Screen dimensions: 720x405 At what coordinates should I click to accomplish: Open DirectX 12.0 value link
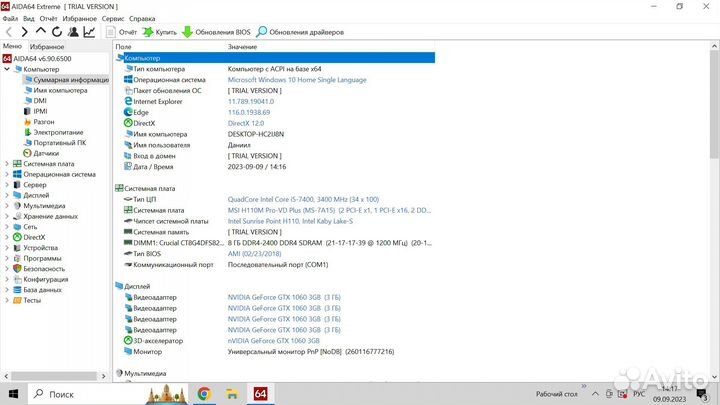click(x=246, y=123)
